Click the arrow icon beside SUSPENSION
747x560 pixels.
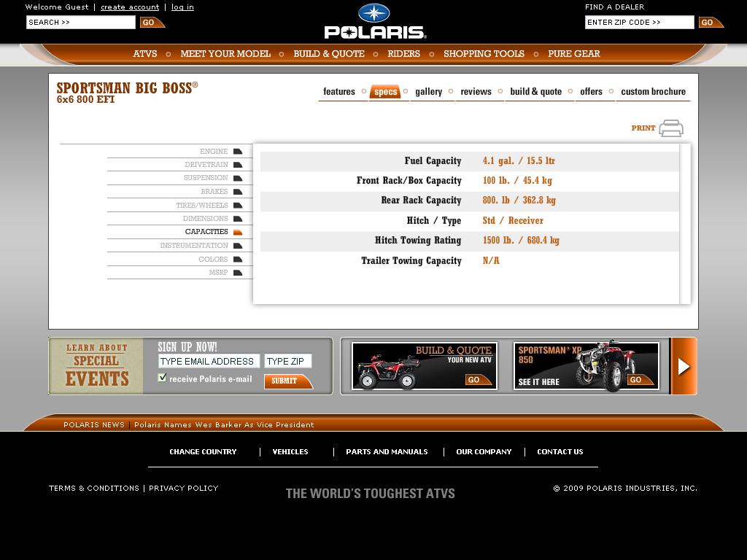(x=238, y=178)
